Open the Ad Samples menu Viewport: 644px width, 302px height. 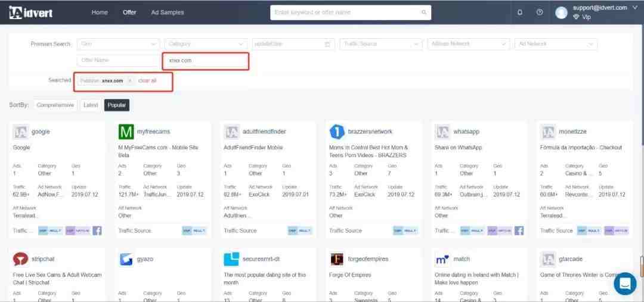(168, 13)
